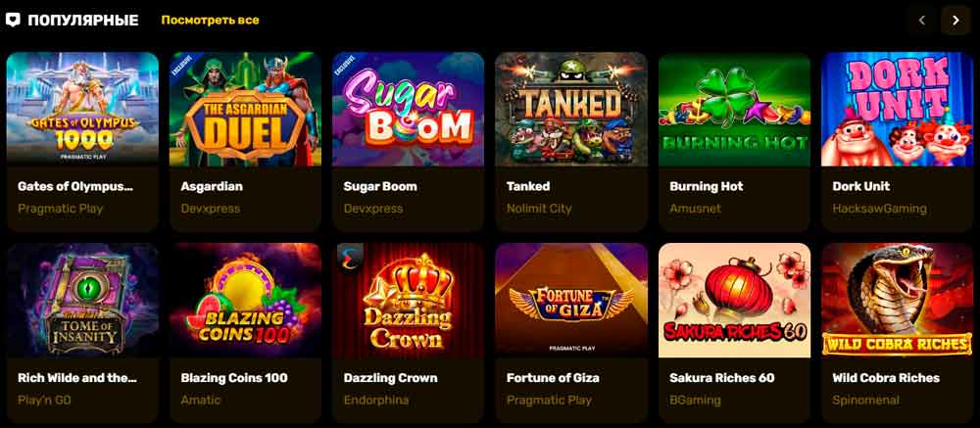This screenshot has height=428, width=980.
Task: Go to previous games arrow
Action: [x=921, y=21]
